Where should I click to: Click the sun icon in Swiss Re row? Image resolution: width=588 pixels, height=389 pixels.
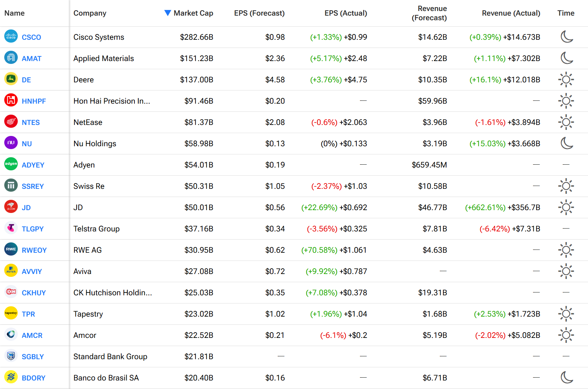pos(566,186)
